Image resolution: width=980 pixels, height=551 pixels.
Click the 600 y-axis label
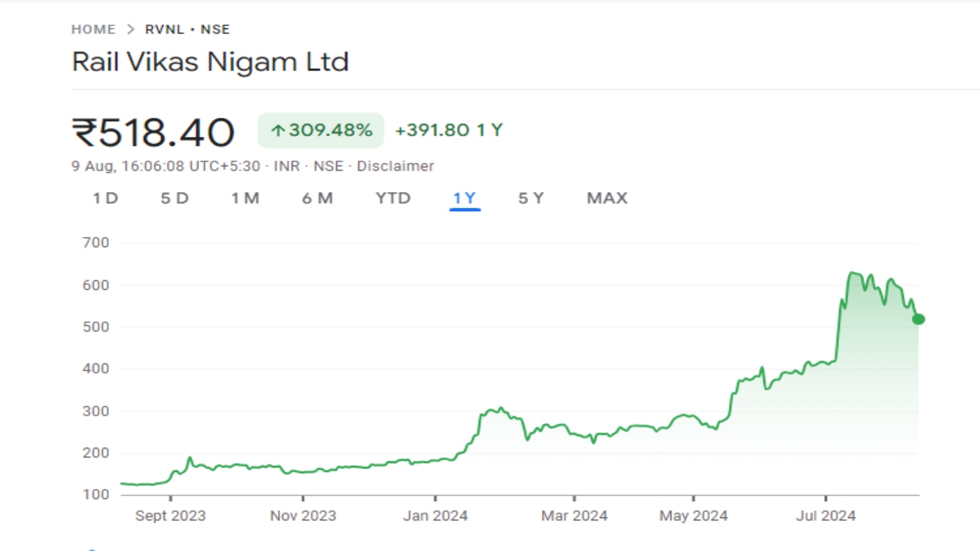[96, 285]
